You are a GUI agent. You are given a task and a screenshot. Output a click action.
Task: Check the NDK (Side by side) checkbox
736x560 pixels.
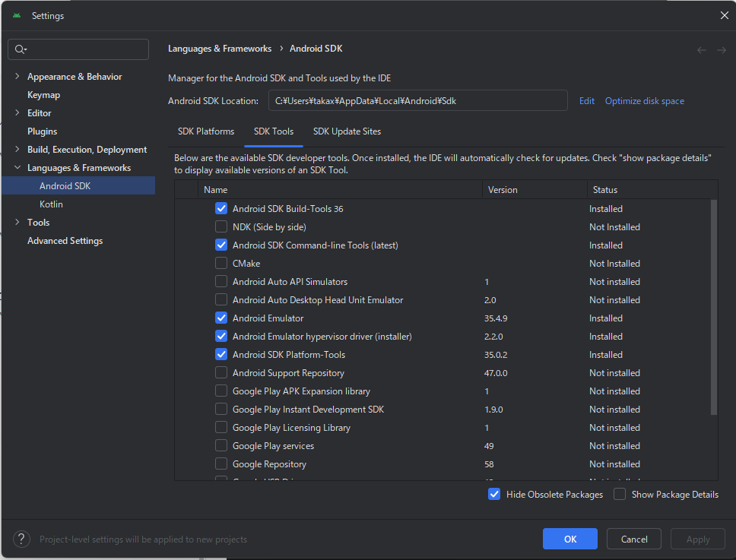[221, 227]
